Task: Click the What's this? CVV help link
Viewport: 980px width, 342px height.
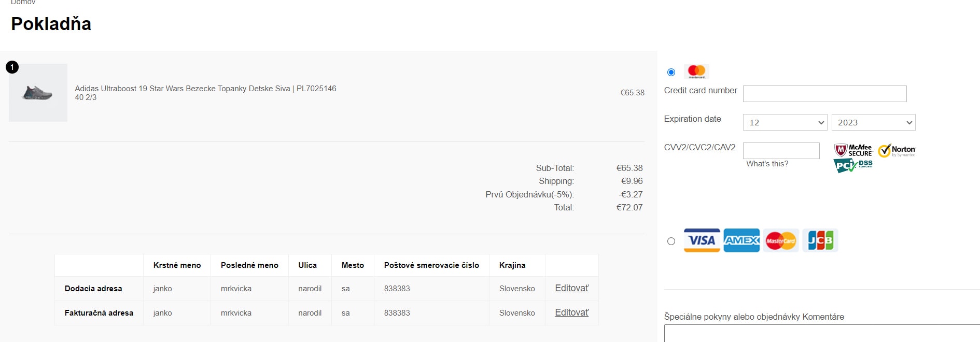Action: [767, 164]
